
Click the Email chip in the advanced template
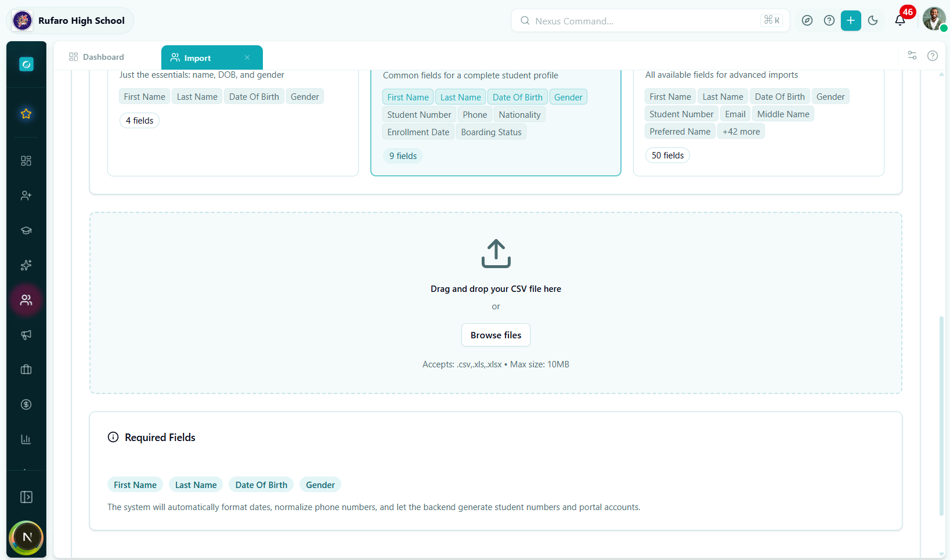[735, 114]
